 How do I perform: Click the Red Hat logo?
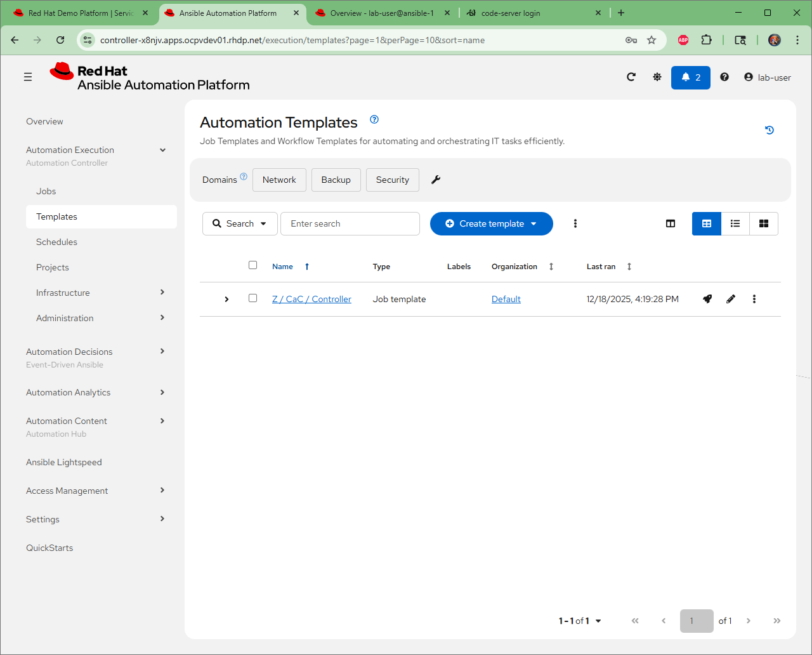point(150,77)
